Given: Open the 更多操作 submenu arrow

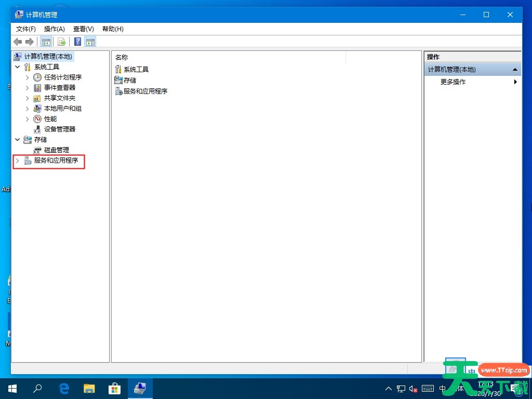Looking at the screenshot, I should [x=515, y=82].
